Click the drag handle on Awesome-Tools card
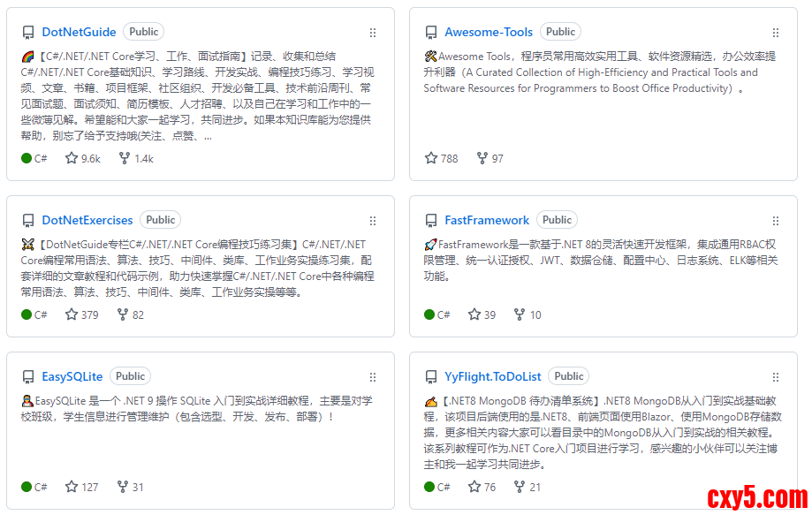This screenshot has width=812, height=515. coord(775,33)
